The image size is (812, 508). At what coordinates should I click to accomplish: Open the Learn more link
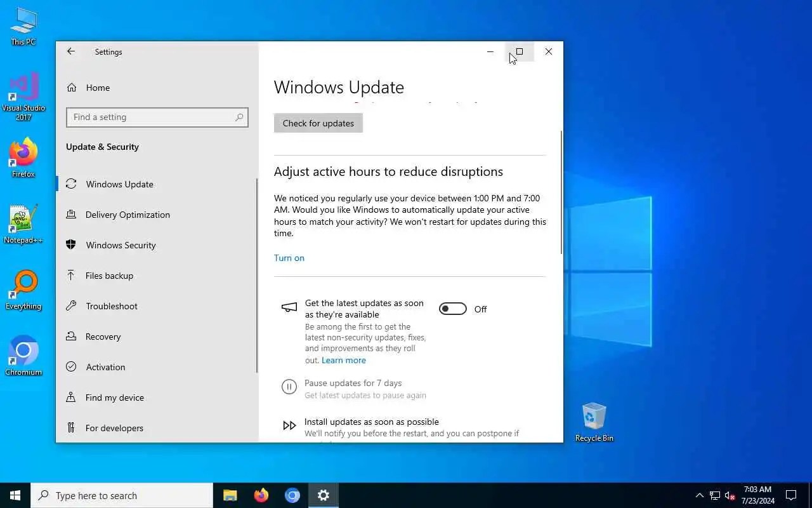(x=344, y=360)
